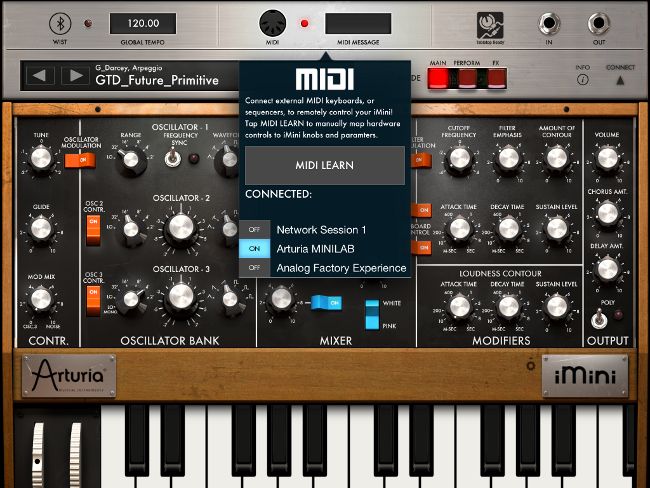Toggle Analog Factory Experience connection
Screen dimensions: 650x488
(x=255, y=268)
